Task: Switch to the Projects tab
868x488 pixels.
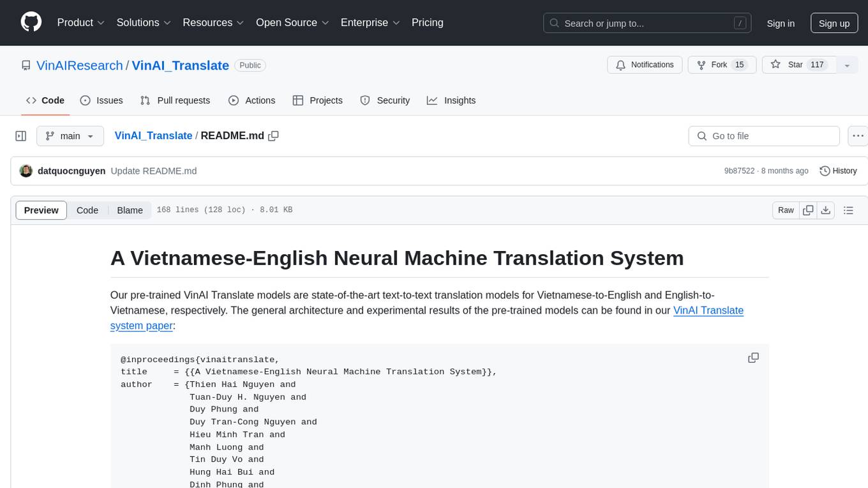Action: (x=318, y=100)
